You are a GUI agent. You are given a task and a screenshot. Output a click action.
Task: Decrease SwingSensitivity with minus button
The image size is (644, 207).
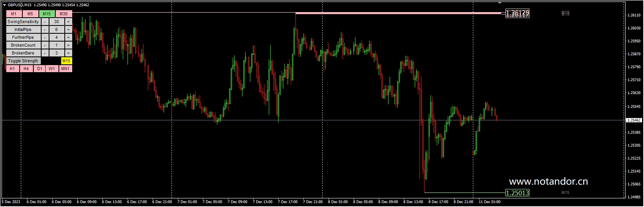tap(45, 22)
